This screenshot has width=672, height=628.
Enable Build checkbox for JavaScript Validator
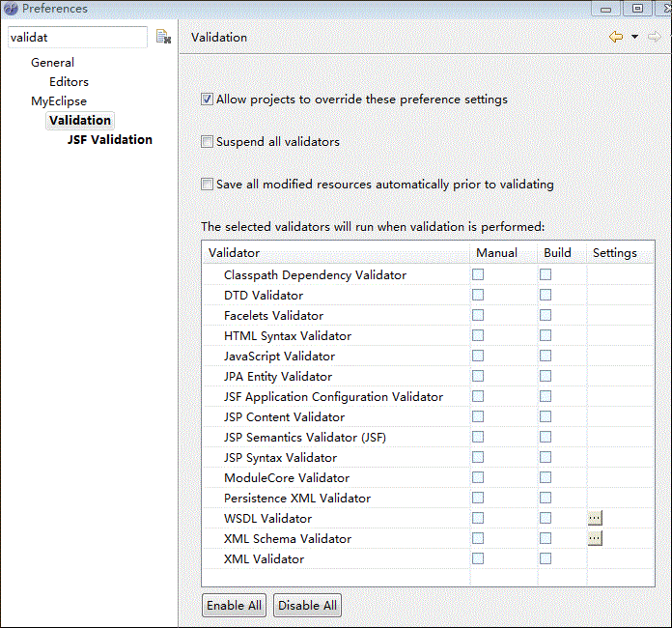[546, 356]
